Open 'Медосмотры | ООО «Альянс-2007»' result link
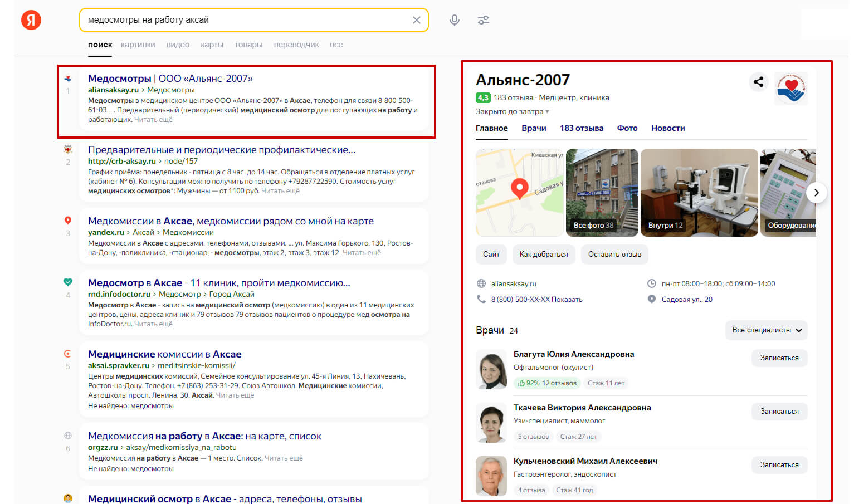Viewport: 854px width, 504px height. [x=170, y=79]
